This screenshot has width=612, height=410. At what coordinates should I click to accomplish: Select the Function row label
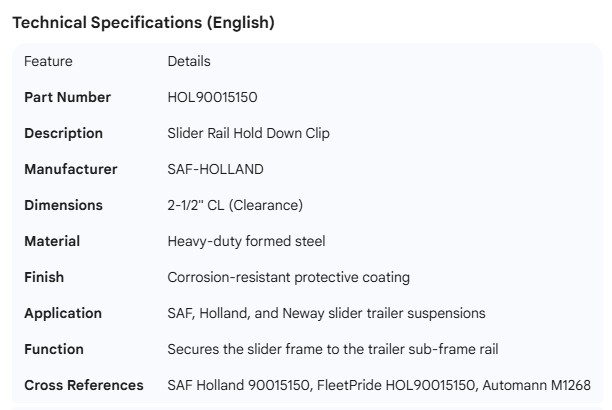(x=54, y=349)
